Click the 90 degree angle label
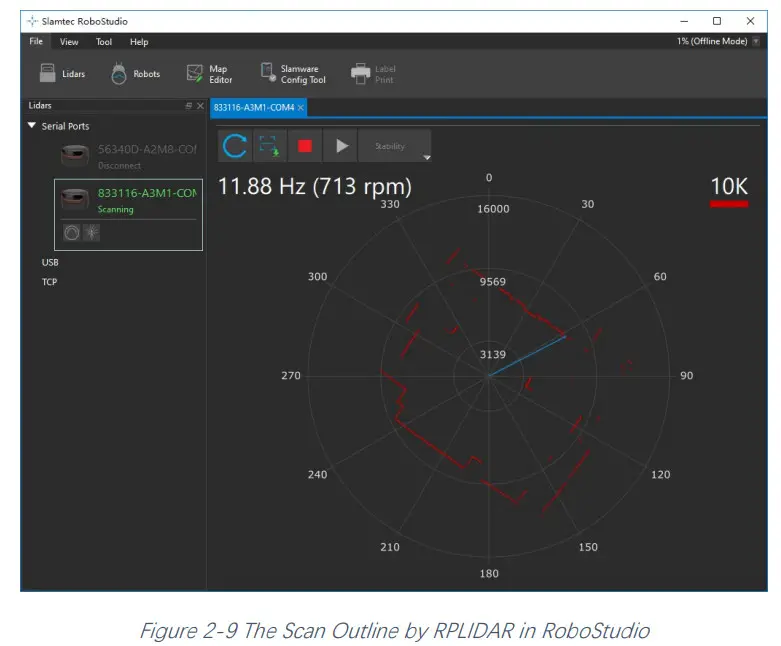This screenshot has width=781, height=646. click(x=686, y=376)
